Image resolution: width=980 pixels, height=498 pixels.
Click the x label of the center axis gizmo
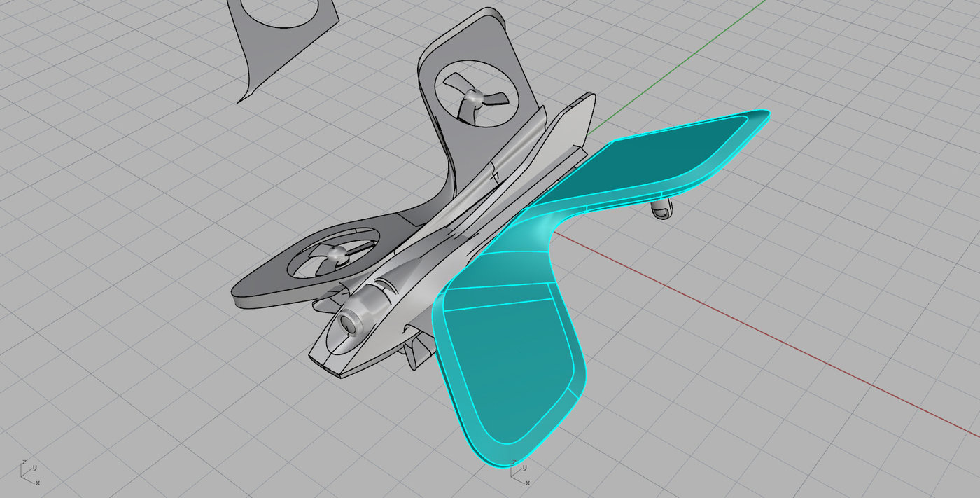coord(528,483)
